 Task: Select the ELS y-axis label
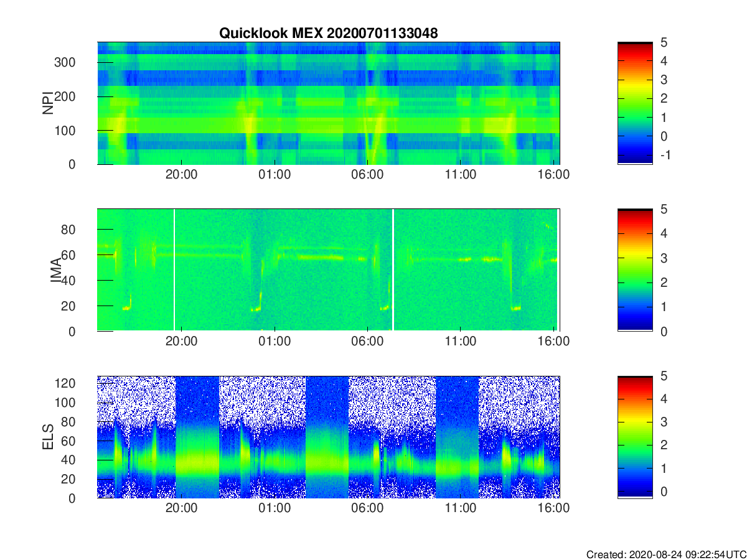(47, 437)
